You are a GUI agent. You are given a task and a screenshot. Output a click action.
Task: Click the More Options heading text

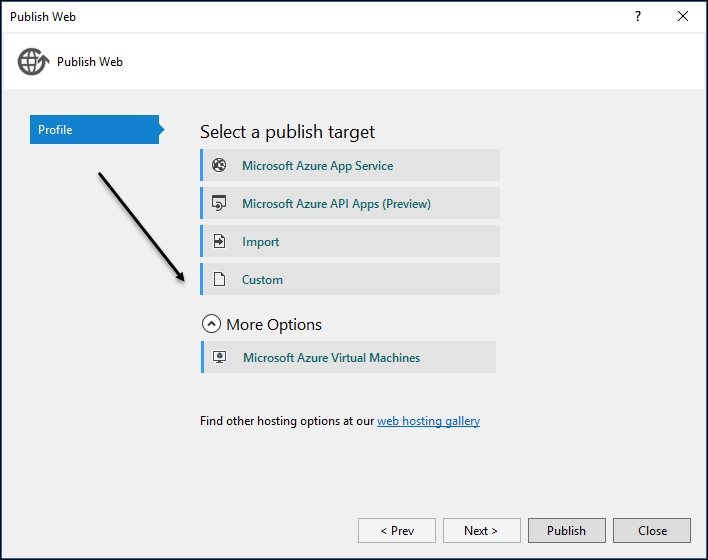tap(274, 324)
